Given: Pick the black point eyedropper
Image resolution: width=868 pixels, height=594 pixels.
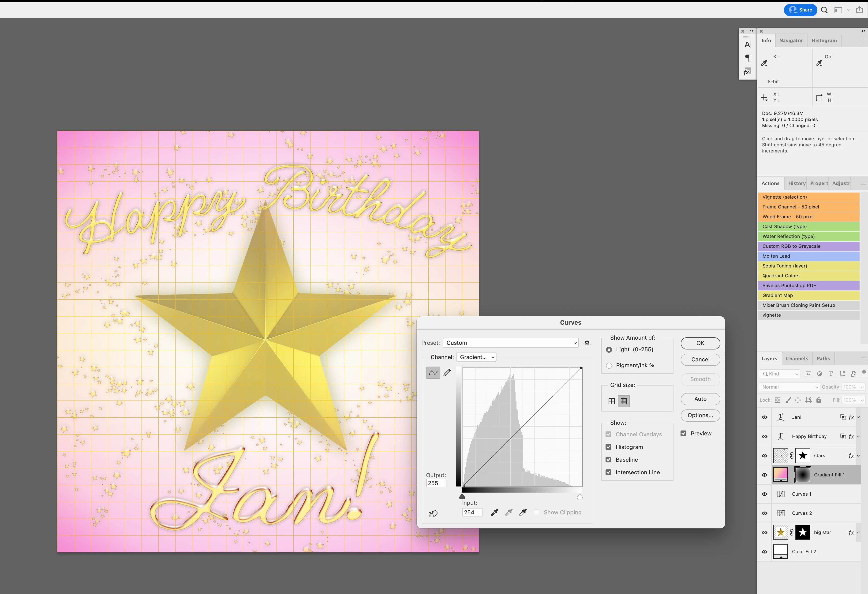Looking at the screenshot, I should click(494, 513).
